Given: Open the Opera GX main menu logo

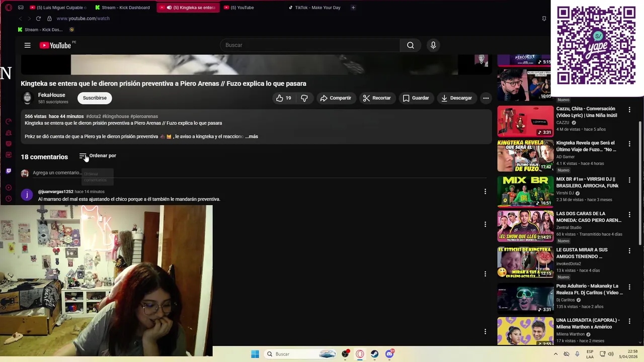Looking at the screenshot, I should click(x=9, y=8).
